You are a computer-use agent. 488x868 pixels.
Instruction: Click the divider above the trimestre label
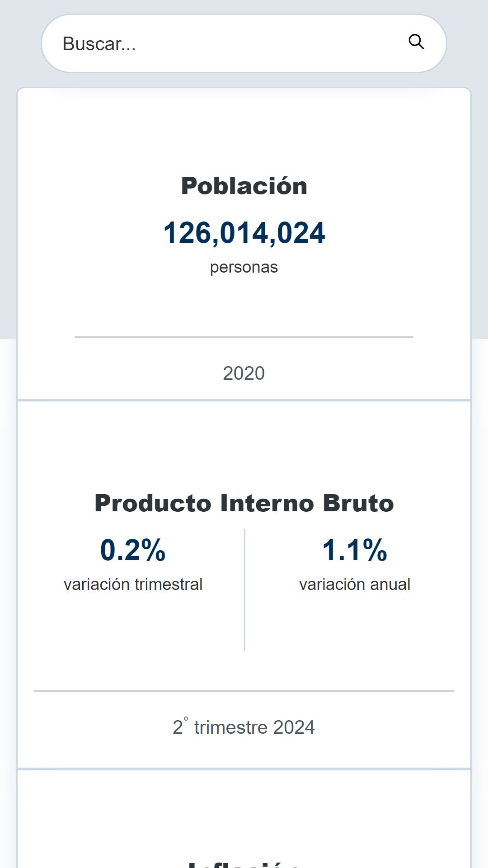coord(244,691)
